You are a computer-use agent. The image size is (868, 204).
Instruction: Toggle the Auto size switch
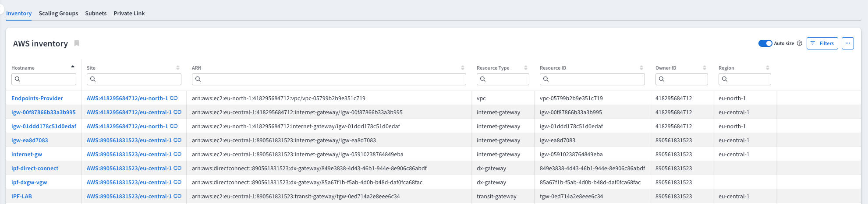[x=765, y=43]
